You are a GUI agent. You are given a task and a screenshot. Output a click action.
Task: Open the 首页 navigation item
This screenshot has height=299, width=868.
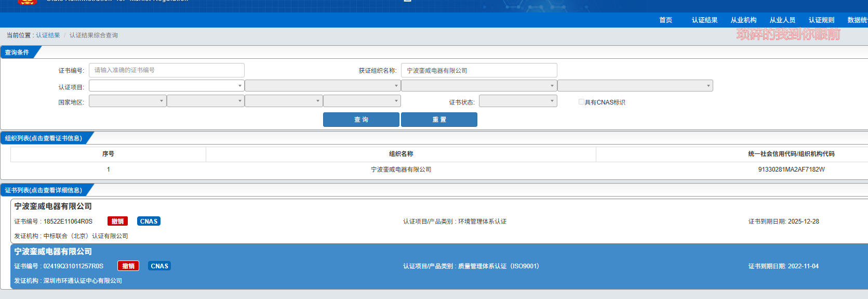click(x=665, y=20)
